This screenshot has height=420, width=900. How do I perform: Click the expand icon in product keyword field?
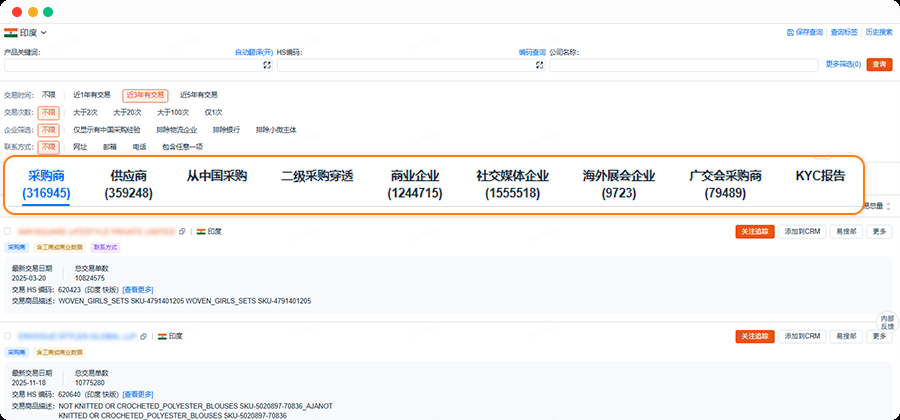tap(267, 65)
